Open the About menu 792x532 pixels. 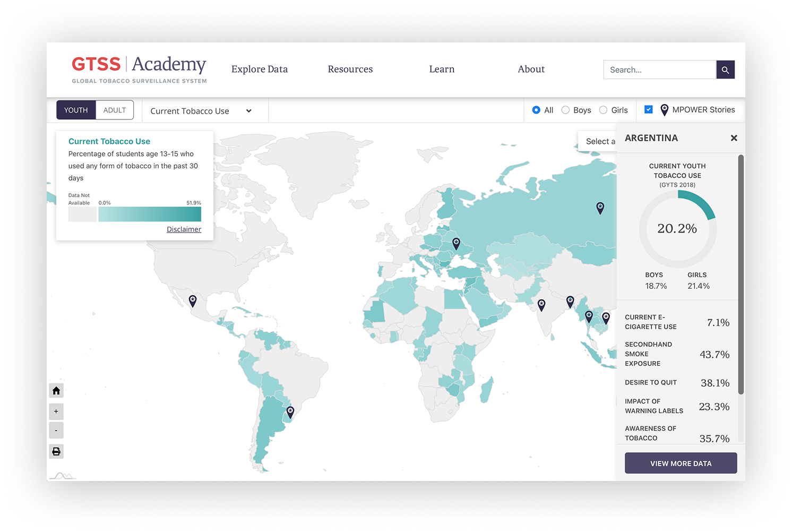(x=531, y=69)
